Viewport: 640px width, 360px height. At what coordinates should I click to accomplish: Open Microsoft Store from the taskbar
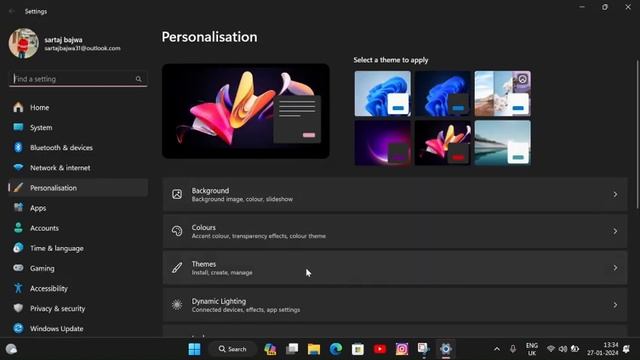click(x=358, y=349)
